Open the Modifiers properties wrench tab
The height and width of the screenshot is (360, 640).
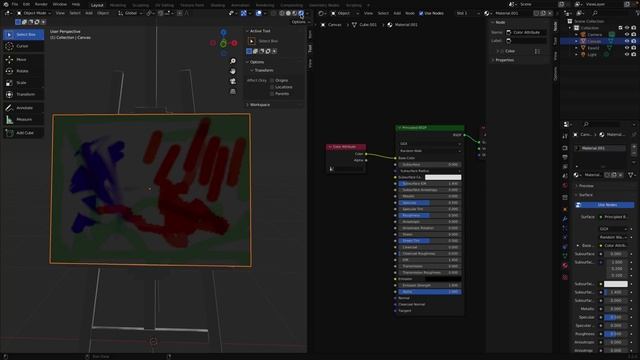click(565, 219)
